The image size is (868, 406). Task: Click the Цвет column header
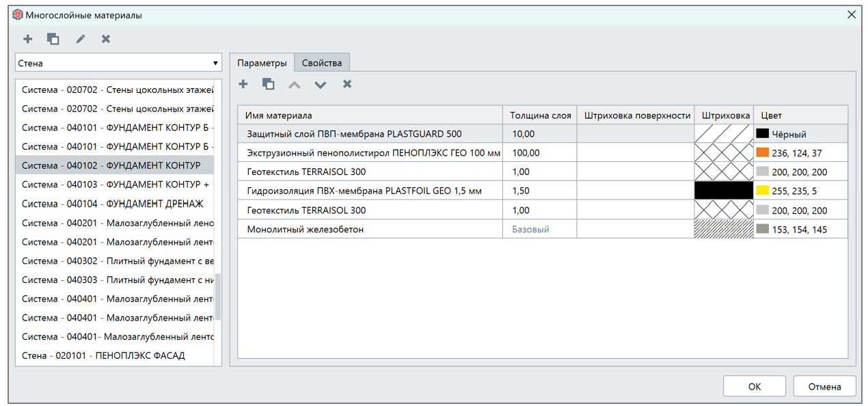pos(800,115)
